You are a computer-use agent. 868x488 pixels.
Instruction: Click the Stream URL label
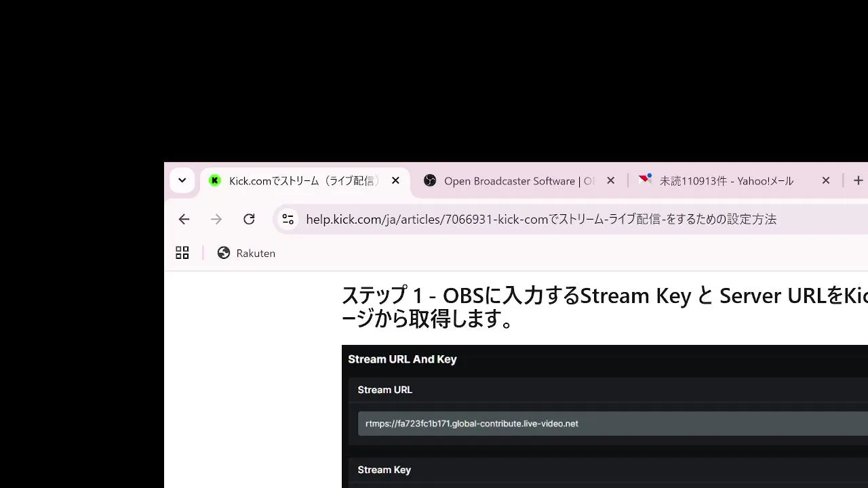pos(384,390)
